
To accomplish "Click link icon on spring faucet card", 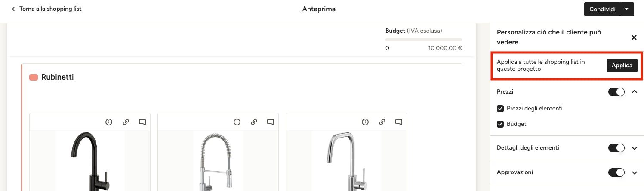I will click(254, 122).
